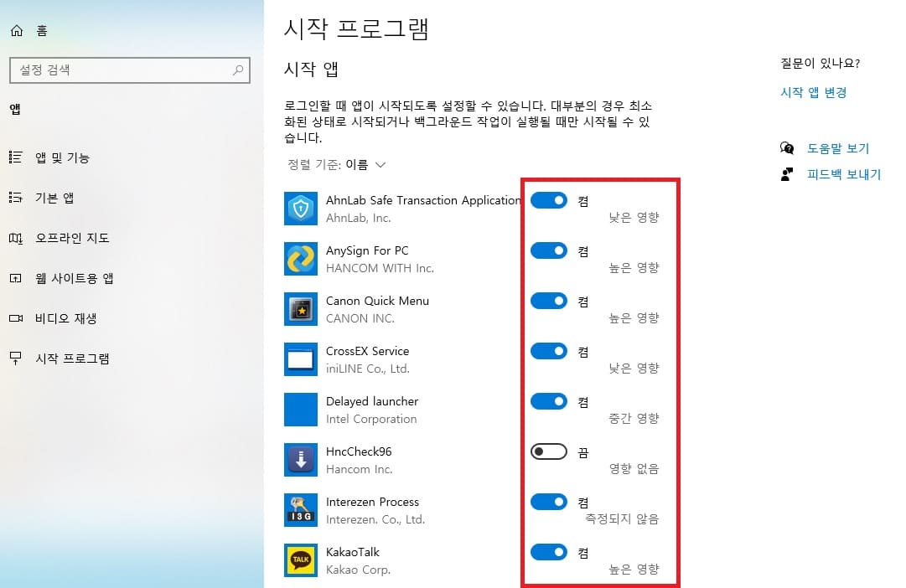This screenshot has height=588, width=906.
Task: Click the 기본 앱 sidebar icon
Action: tap(16, 198)
